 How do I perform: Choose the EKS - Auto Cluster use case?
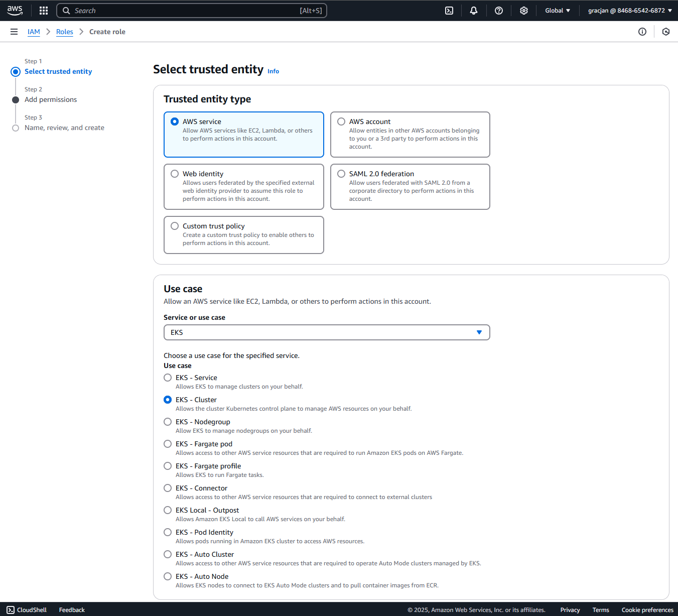(x=168, y=554)
